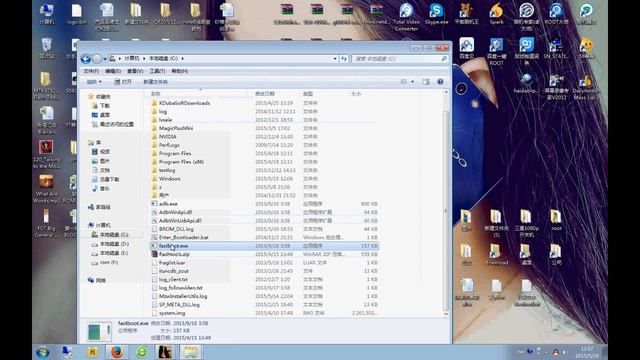640x360 pixels.
Task: Click the fastboot.exe thumbnail in details pane
Action: click(99, 331)
